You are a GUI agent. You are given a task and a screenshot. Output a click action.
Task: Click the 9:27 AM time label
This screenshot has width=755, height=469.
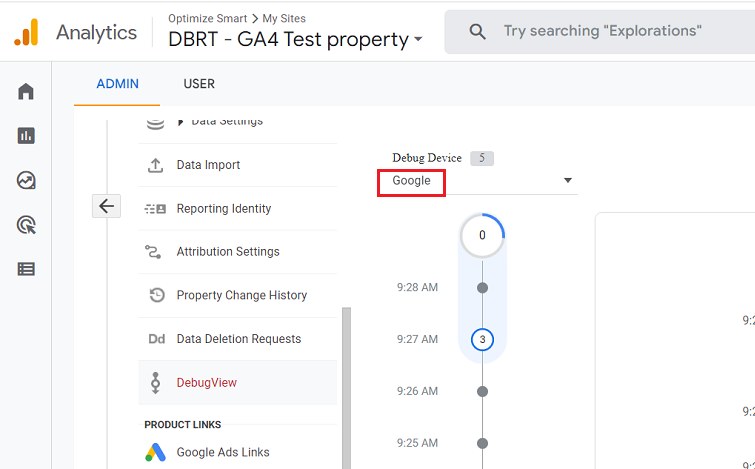point(417,339)
